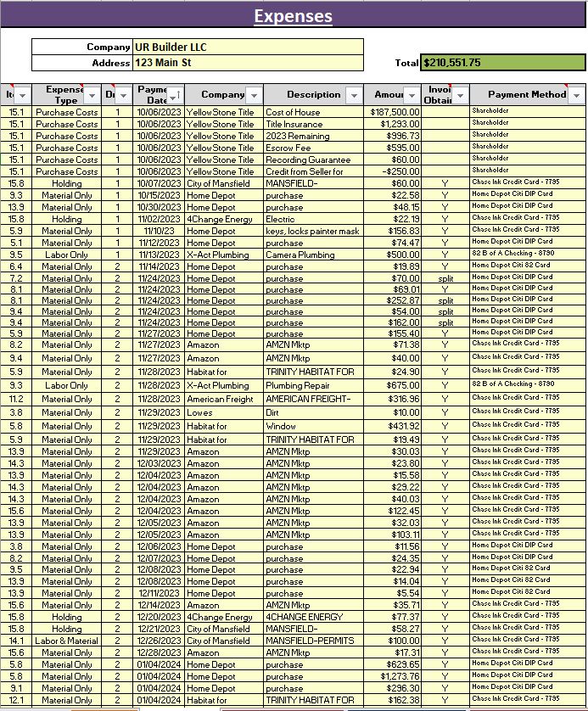
Task: Select the $187,500.00 amount cell
Action: pos(393,112)
